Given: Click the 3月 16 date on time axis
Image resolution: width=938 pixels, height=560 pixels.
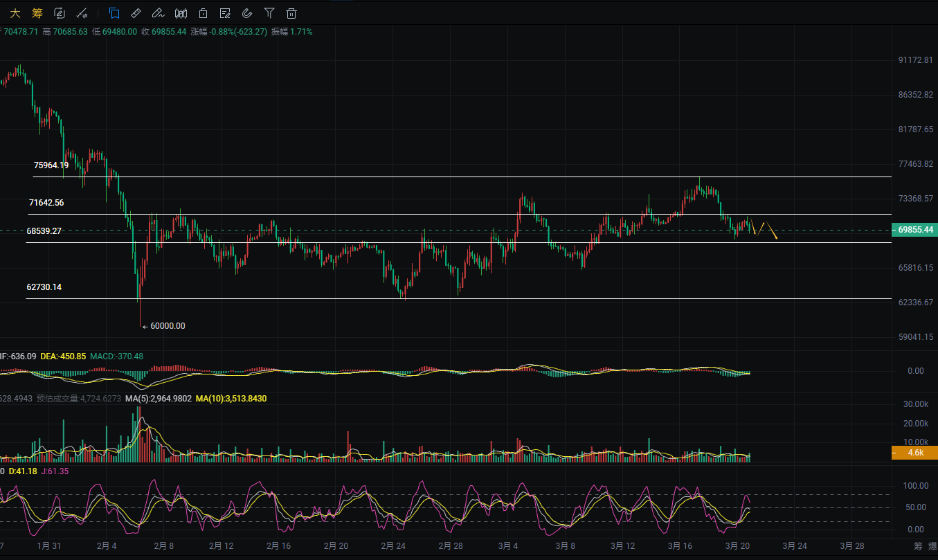Looking at the screenshot, I should (x=681, y=545).
